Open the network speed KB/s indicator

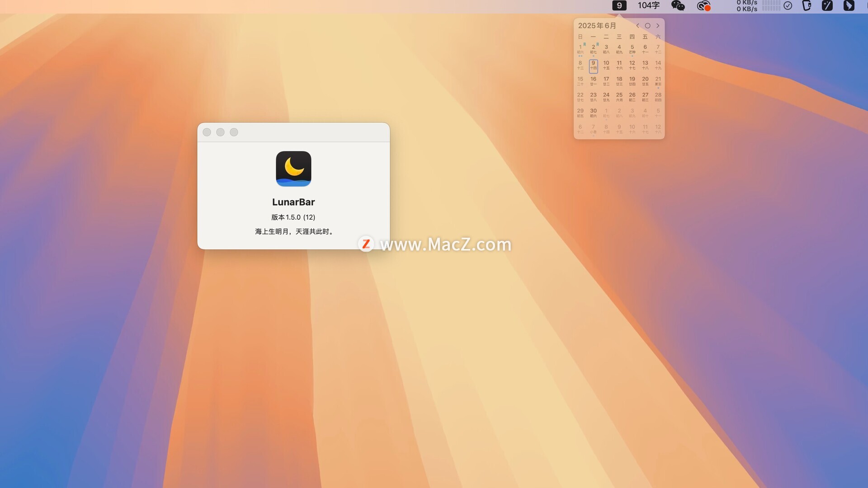(x=747, y=5)
